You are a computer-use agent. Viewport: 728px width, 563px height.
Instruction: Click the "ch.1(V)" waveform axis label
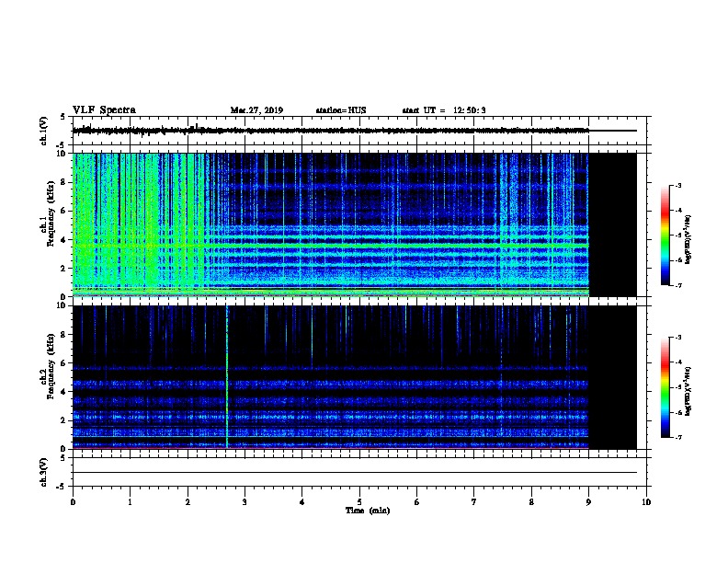[44, 131]
